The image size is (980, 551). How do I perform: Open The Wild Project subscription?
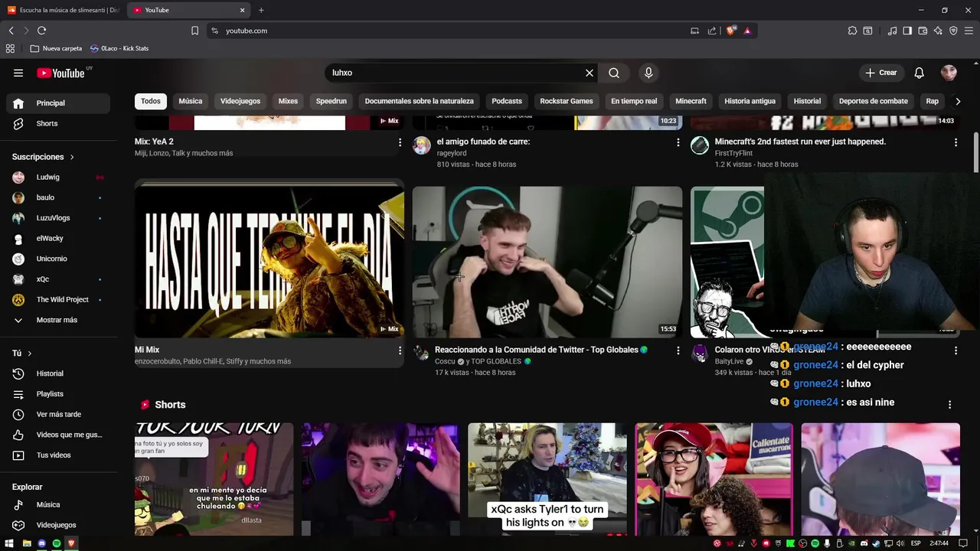point(58,299)
